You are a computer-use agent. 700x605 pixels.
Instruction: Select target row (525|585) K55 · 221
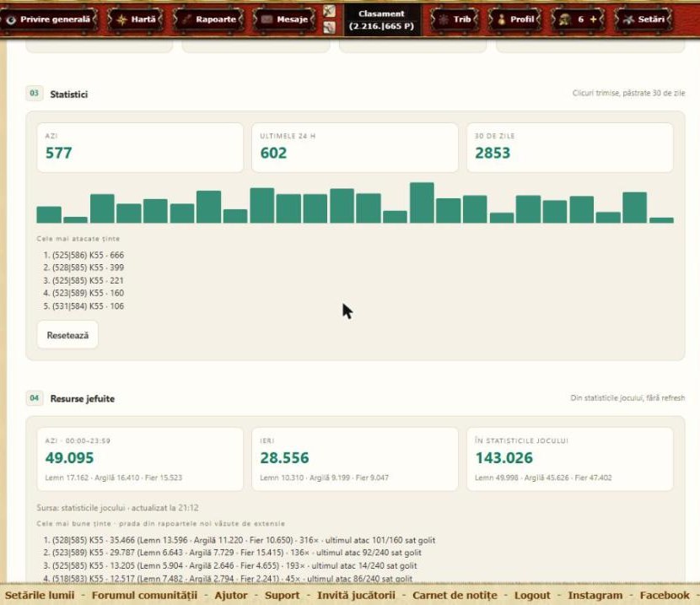tap(84, 280)
